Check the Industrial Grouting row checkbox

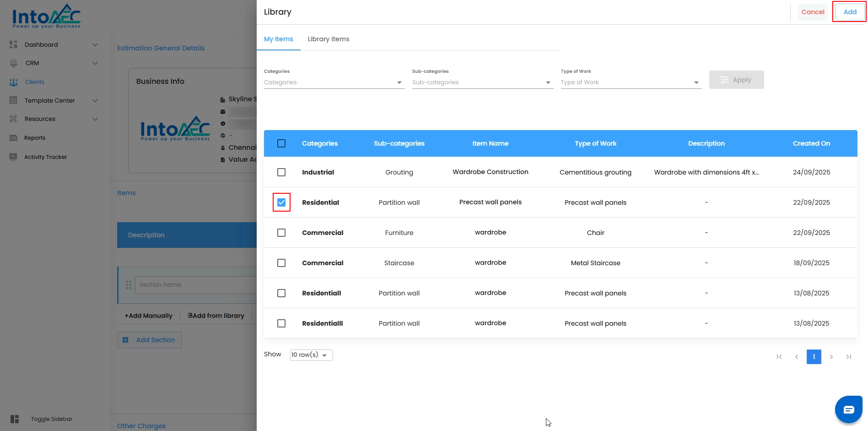pos(281,172)
